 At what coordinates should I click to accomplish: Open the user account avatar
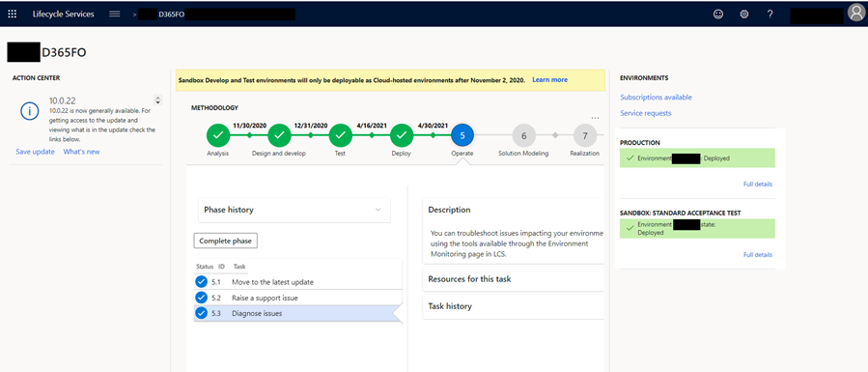tap(855, 13)
